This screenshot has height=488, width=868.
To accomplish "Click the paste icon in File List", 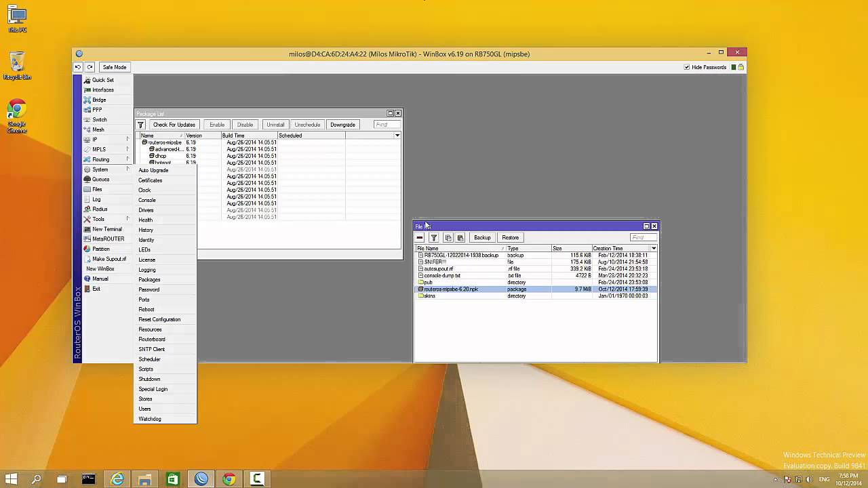I will (x=460, y=238).
